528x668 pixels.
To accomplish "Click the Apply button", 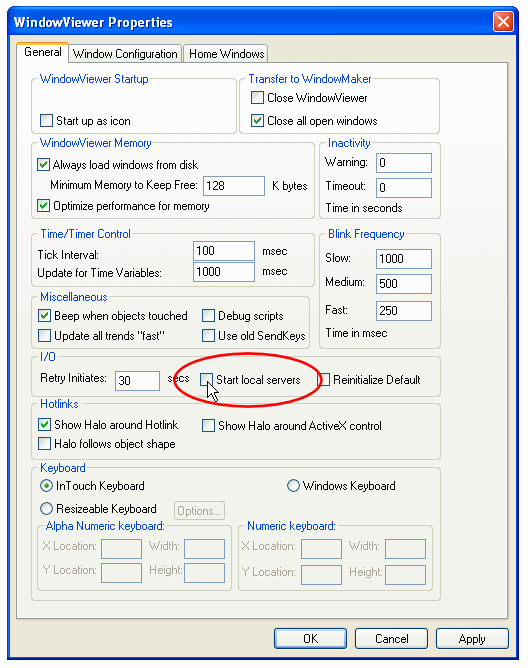I will (x=472, y=639).
